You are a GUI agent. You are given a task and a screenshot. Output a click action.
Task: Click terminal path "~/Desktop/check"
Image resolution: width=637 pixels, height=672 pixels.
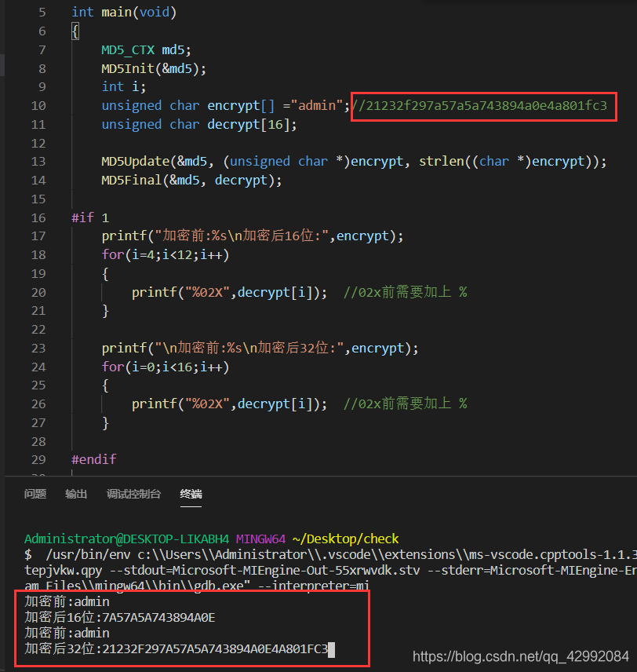pyautogui.click(x=345, y=539)
